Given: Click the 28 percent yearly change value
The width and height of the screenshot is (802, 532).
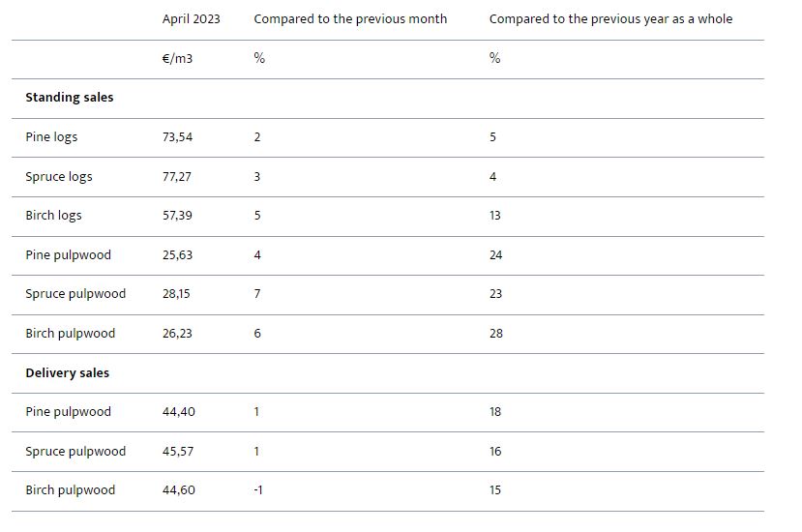Looking at the screenshot, I should (495, 334).
